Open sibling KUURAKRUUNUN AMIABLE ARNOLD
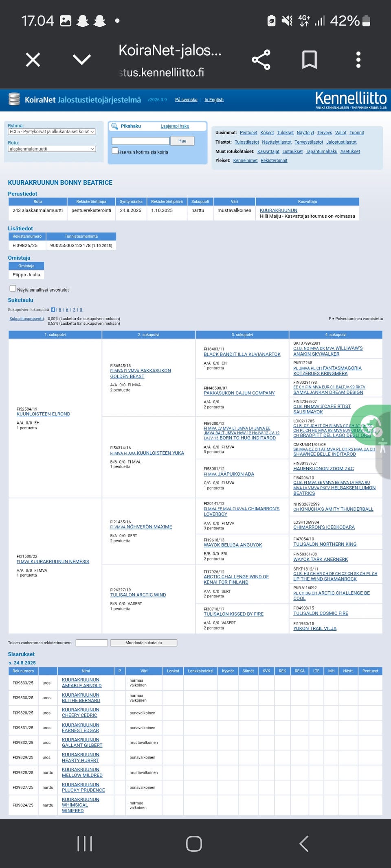The image size is (391, 868). point(82,682)
